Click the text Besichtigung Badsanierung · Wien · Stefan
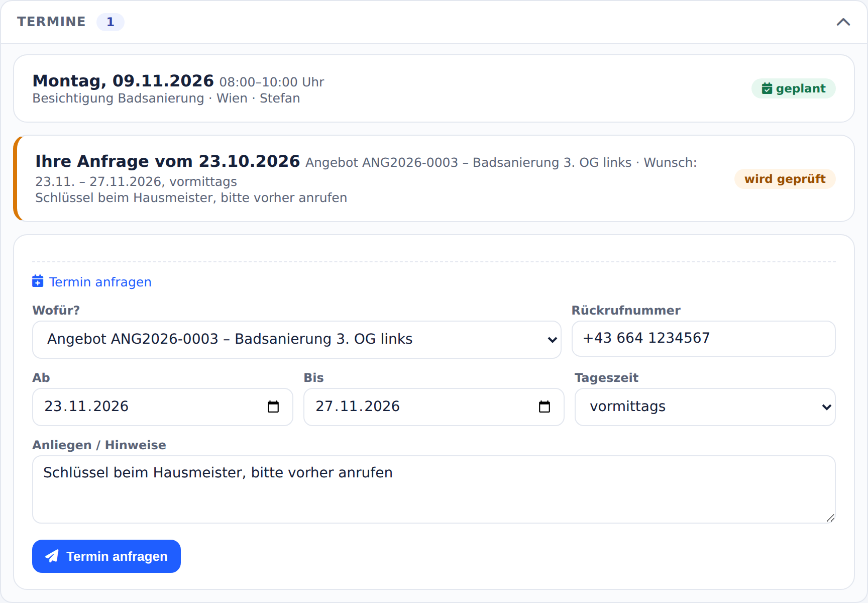The height and width of the screenshot is (603, 868). [166, 98]
